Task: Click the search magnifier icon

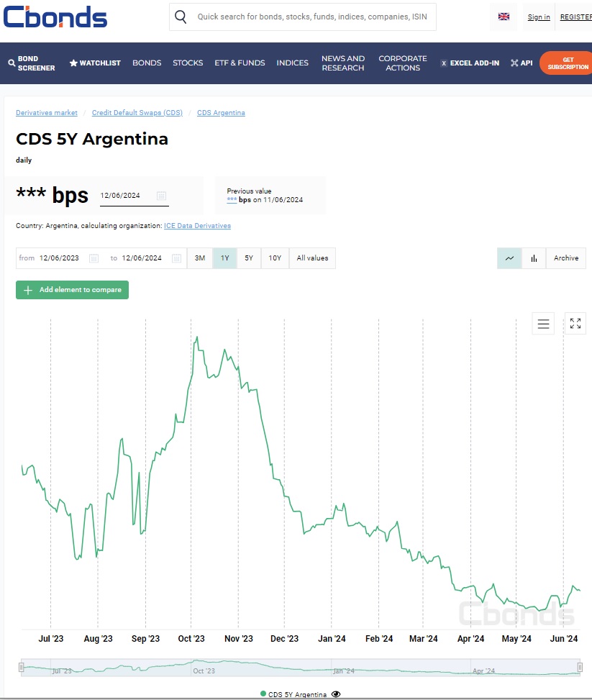Action: (x=181, y=17)
